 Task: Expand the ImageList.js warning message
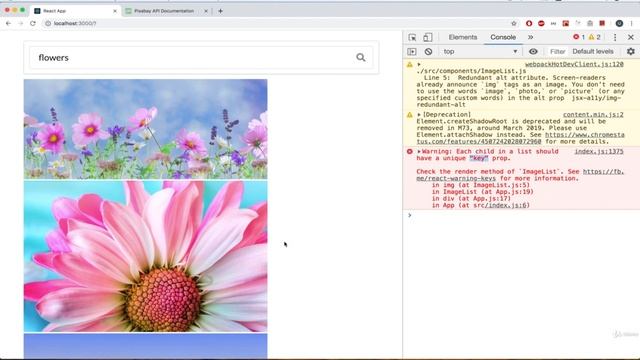(419, 64)
